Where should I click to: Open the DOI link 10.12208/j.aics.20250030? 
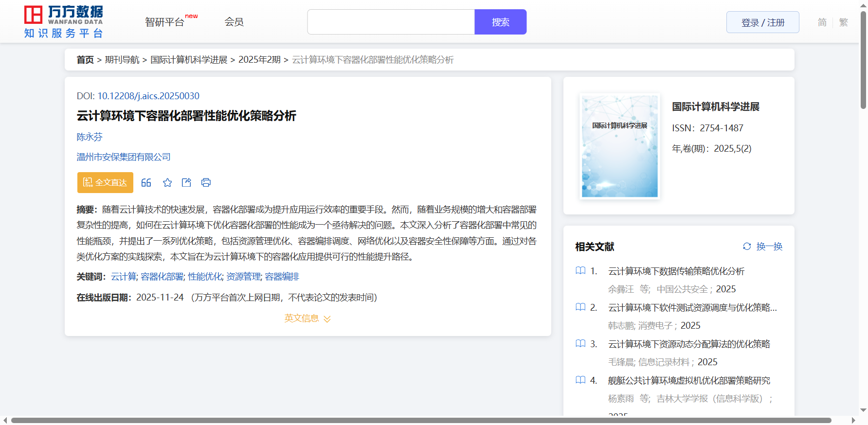point(148,96)
